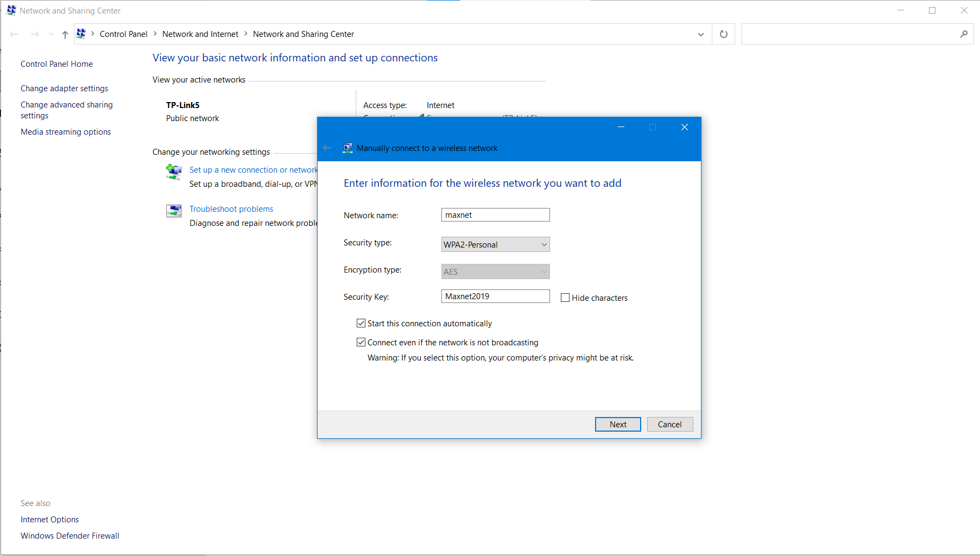
Task: Click back arrow in wireless network wizard
Action: pyautogui.click(x=327, y=148)
